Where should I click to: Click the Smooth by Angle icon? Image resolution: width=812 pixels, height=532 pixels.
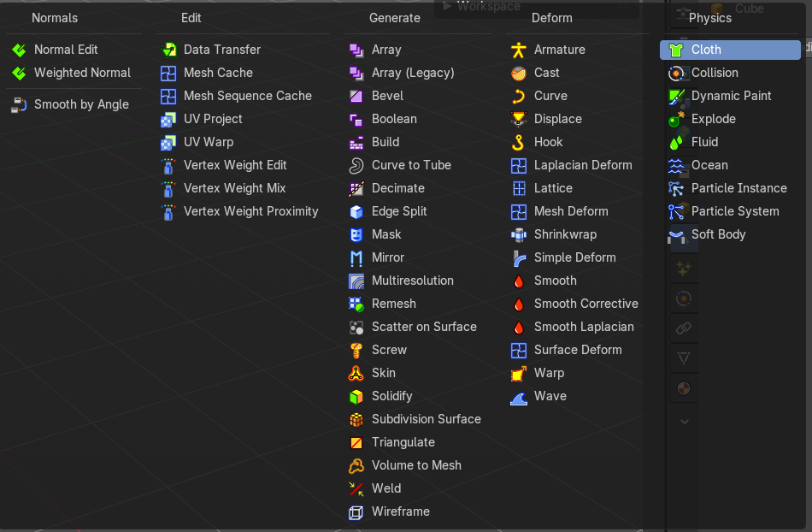click(19, 104)
